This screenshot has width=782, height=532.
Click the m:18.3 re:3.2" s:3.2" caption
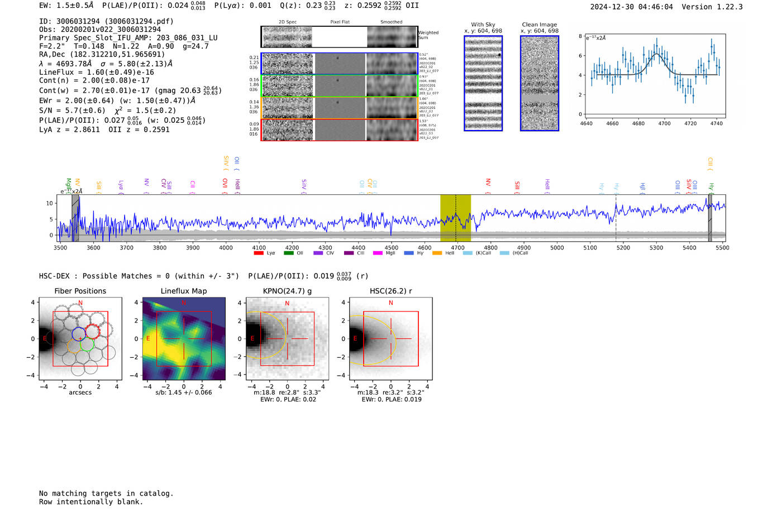tap(390, 392)
